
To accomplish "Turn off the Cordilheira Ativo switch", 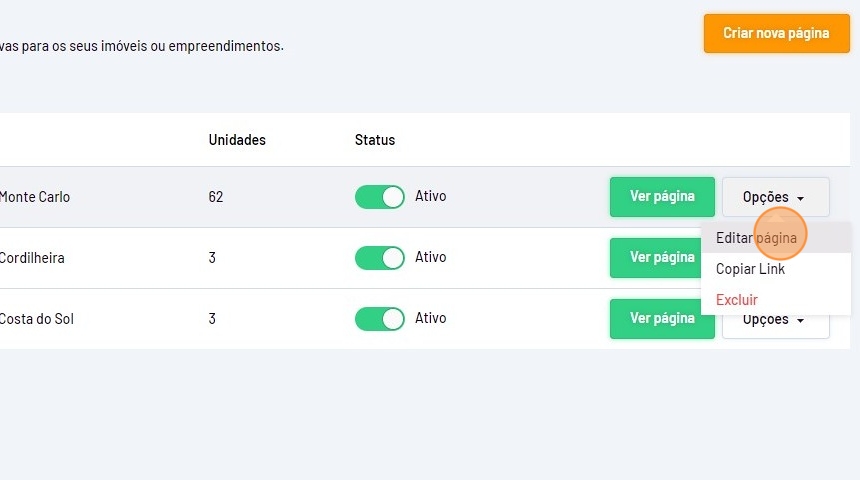I will coord(379,258).
